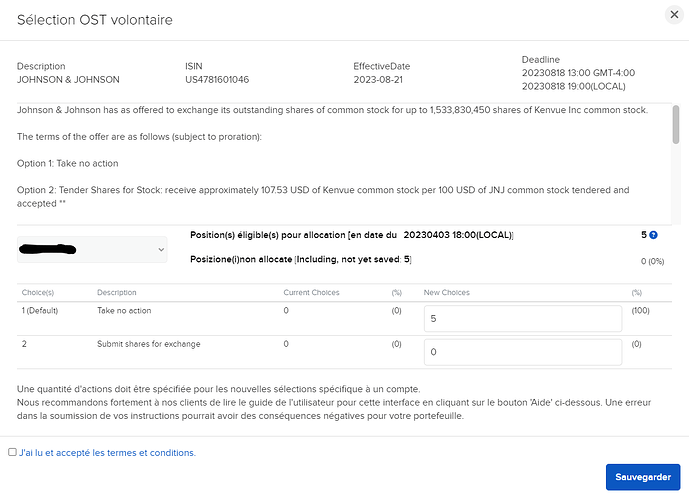Open the redacted account selector dropdown
The image size is (689, 499).
(92, 251)
